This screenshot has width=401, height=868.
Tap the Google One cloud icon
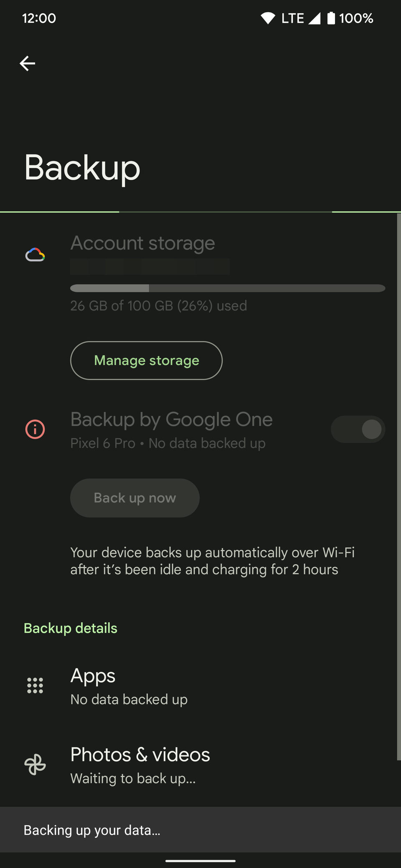pos(35,255)
